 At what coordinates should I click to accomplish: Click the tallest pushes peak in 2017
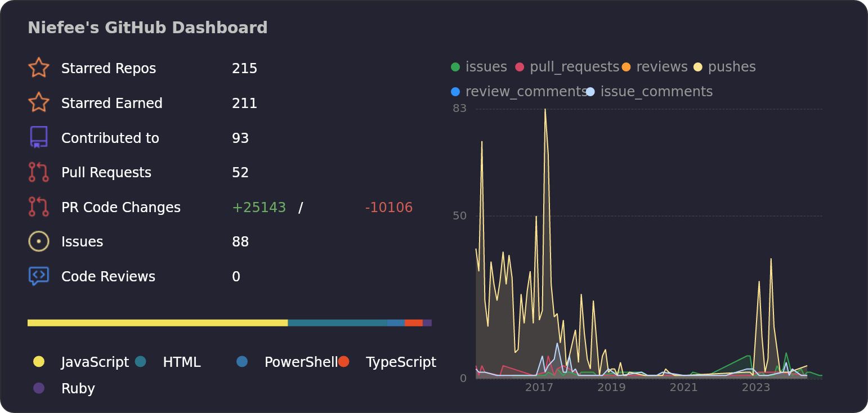tap(545, 110)
